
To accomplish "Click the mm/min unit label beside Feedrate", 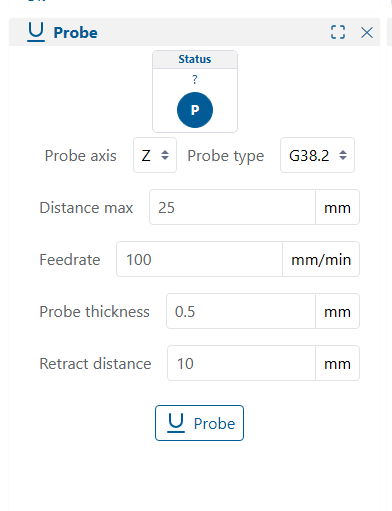I will 321,259.
